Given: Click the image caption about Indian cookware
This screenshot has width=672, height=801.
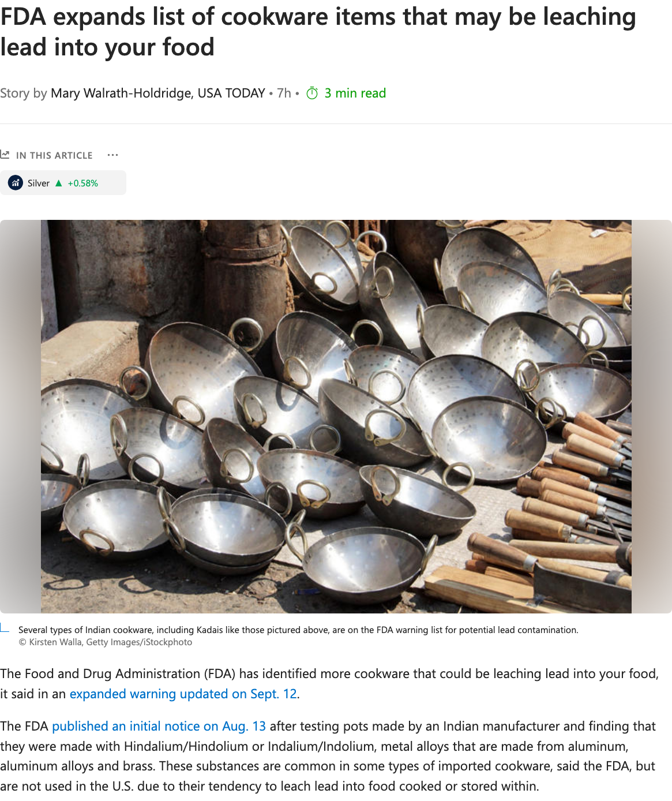Looking at the screenshot, I should point(298,630).
